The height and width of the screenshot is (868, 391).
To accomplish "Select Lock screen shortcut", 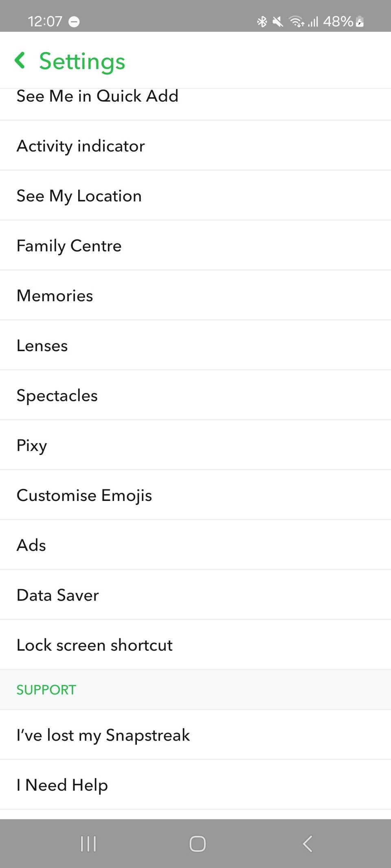I will pos(94,645).
